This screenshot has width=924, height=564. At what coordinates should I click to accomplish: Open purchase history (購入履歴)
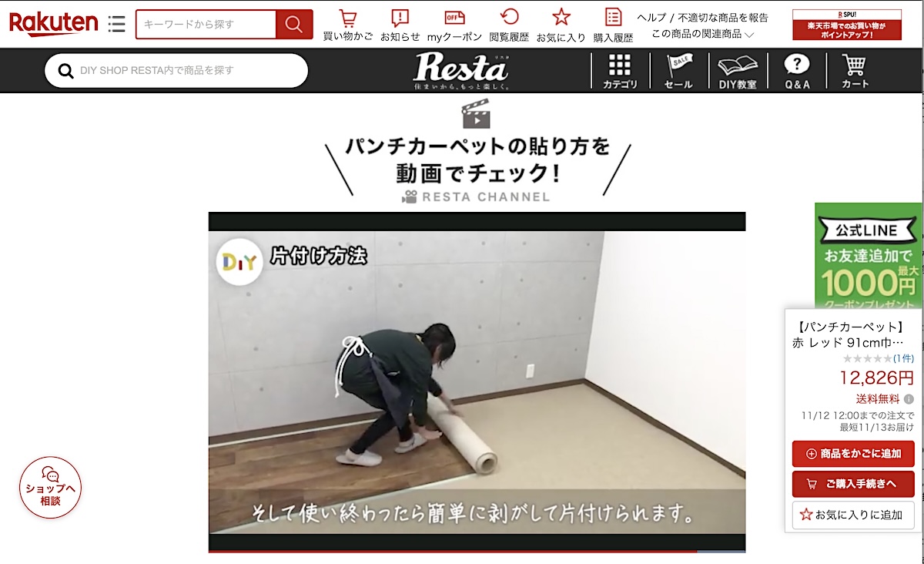[613, 25]
